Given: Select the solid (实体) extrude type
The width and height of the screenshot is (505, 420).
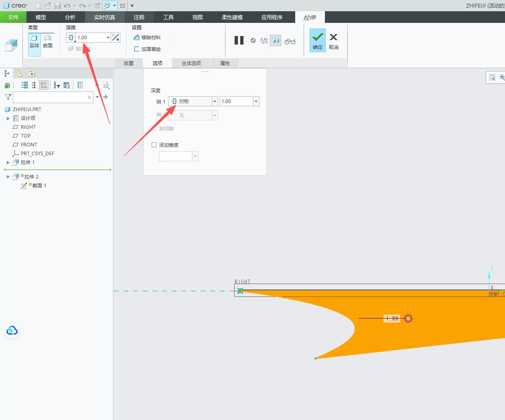Looking at the screenshot, I should pos(34,42).
